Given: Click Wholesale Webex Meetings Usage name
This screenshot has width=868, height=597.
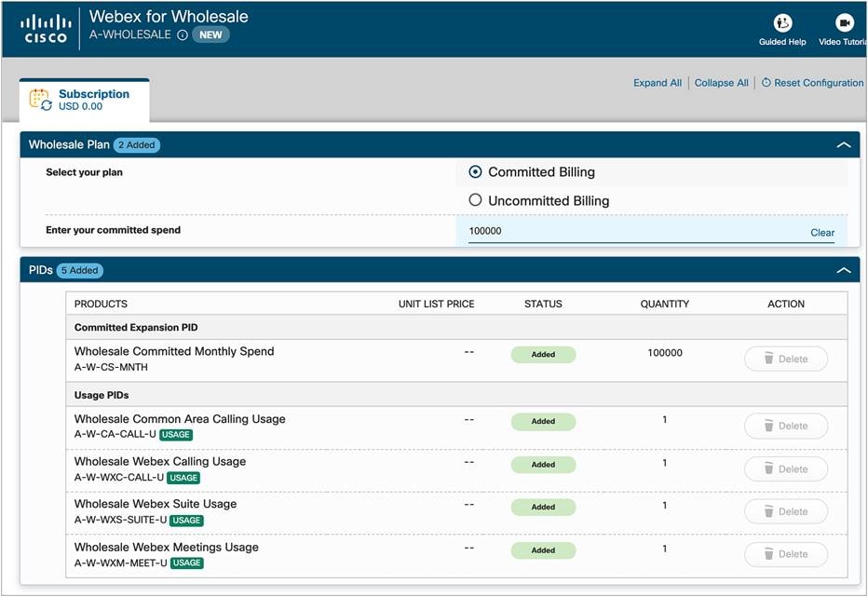Looking at the screenshot, I should [x=167, y=547].
